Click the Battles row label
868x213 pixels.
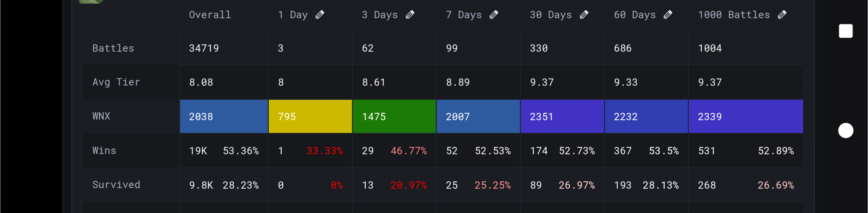(113, 48)
